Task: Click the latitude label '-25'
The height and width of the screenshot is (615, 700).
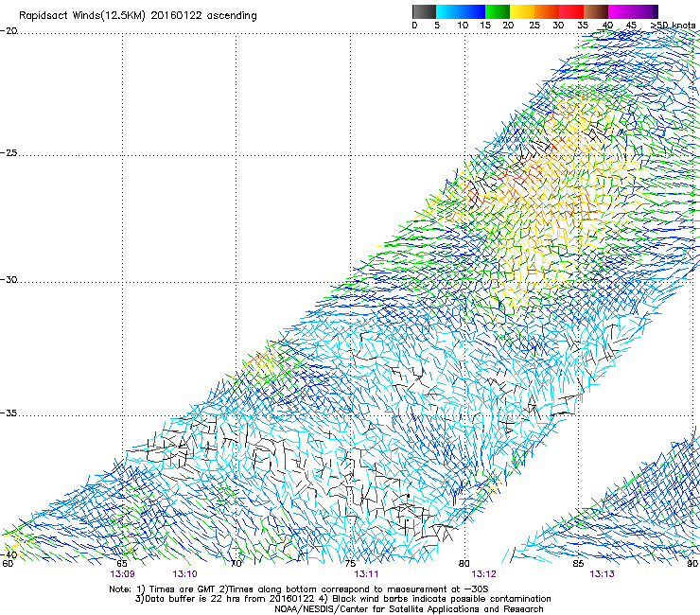Action: coord(9,152)
